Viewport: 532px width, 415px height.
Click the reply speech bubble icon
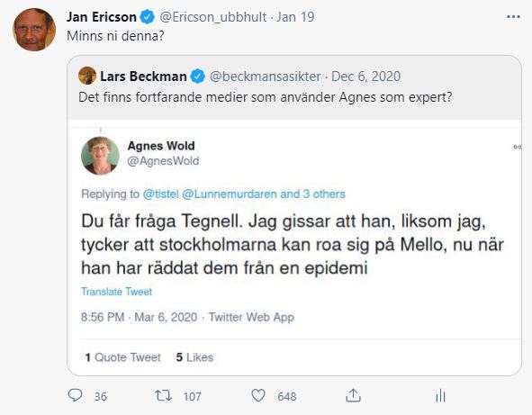point(75,395)
